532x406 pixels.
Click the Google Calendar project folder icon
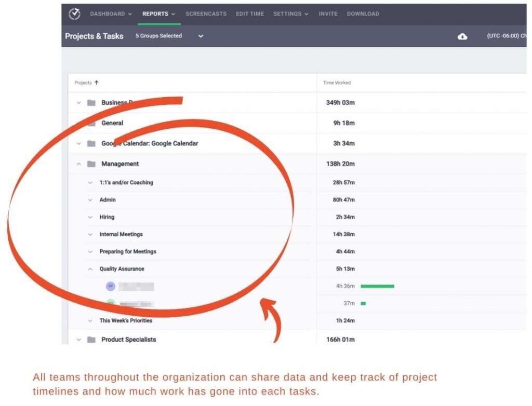tap(90, 143)
